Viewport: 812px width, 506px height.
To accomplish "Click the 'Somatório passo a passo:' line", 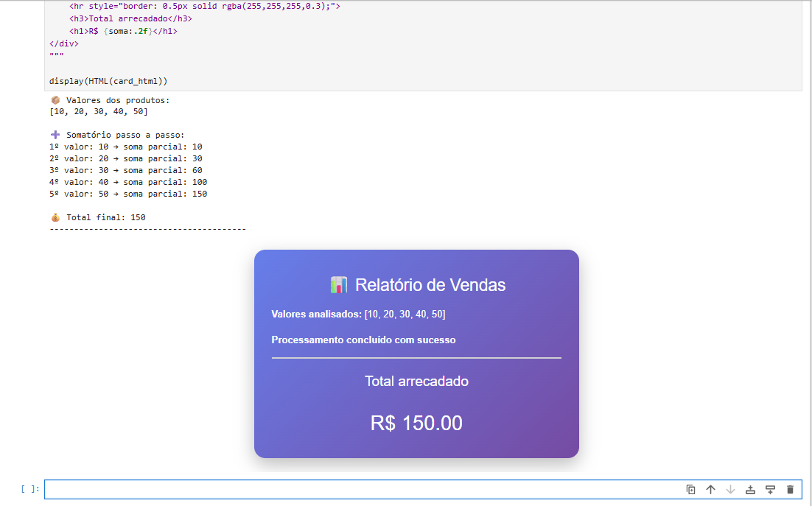I will click(117, 135).
